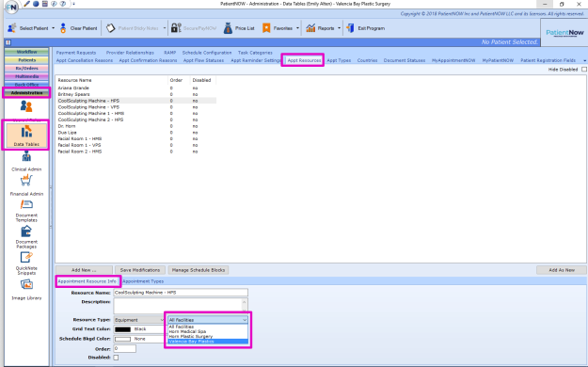Open the Select Patient icon
This screenshot has height=367, width=588.
tap(12, 28)
